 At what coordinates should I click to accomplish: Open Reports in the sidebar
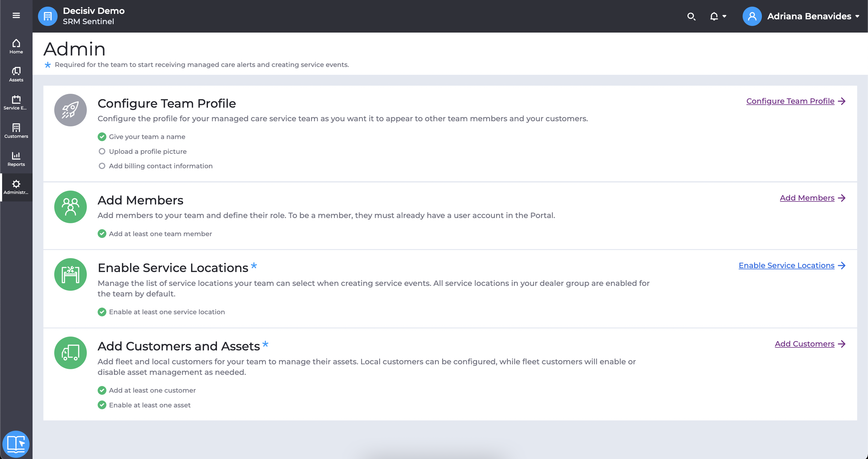[16, 159]
